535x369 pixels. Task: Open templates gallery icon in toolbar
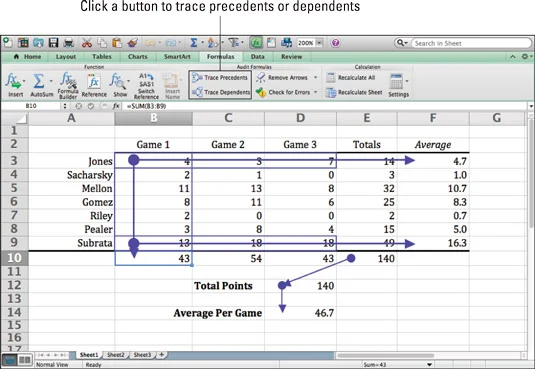pos(23,43)
